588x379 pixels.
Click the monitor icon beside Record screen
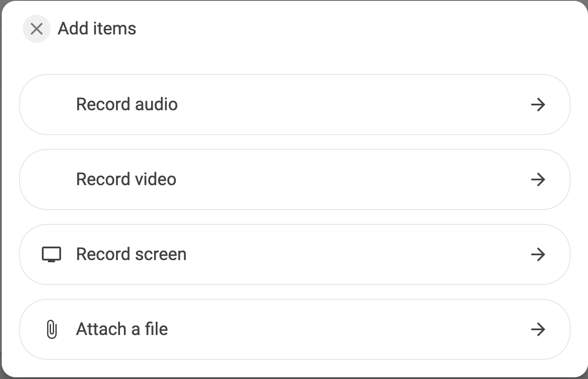click(51, 254)
